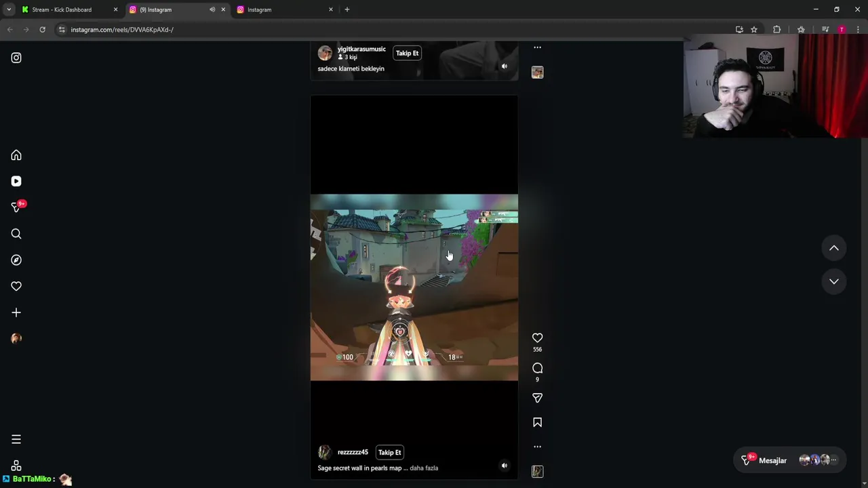Open a new browser tab
The image size is (868, 488).
[x=347, y=9]
